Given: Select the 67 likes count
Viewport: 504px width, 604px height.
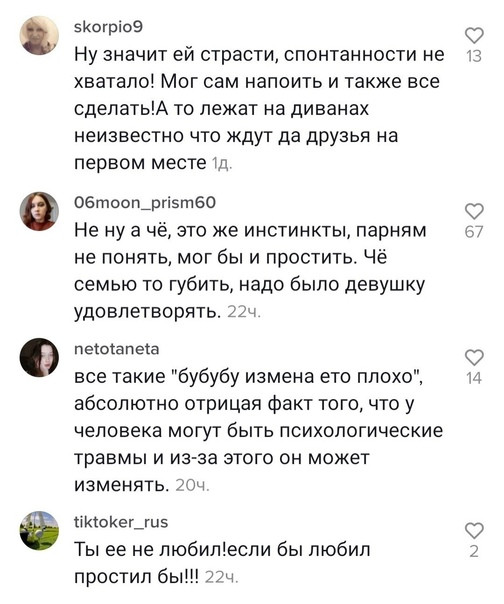Looking at the screenshot, I should click(474, 232).
